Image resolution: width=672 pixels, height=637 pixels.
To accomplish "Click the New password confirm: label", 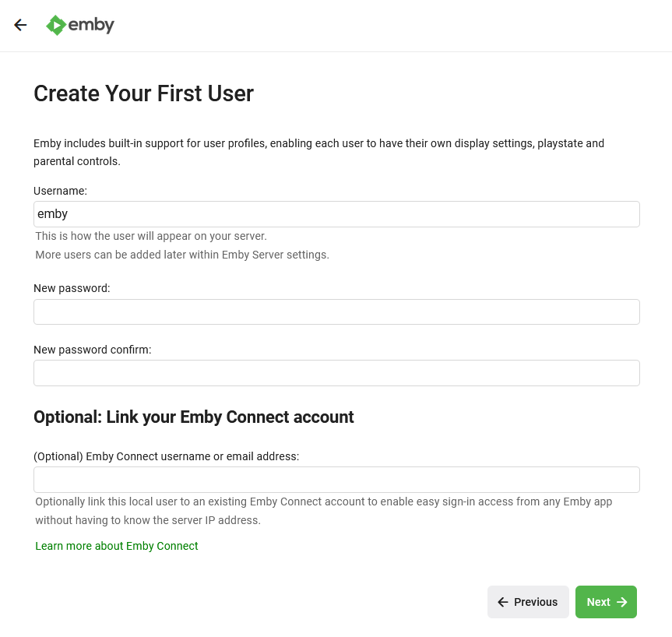I will point(92,350).
